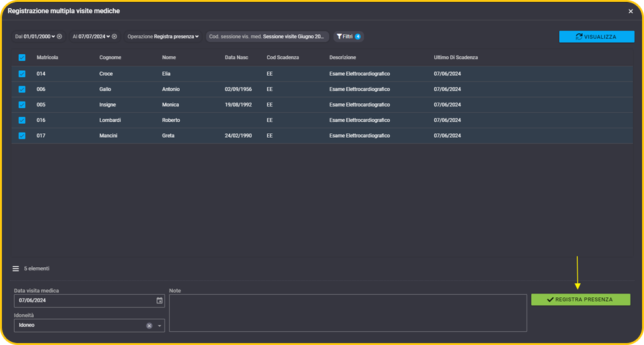Click the surname Lombardi

coord(110,121)
